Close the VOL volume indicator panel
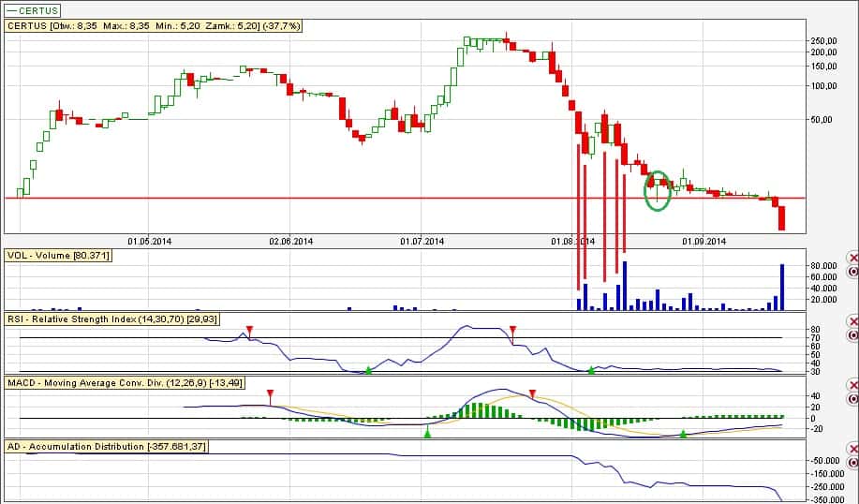 (852, 258)
